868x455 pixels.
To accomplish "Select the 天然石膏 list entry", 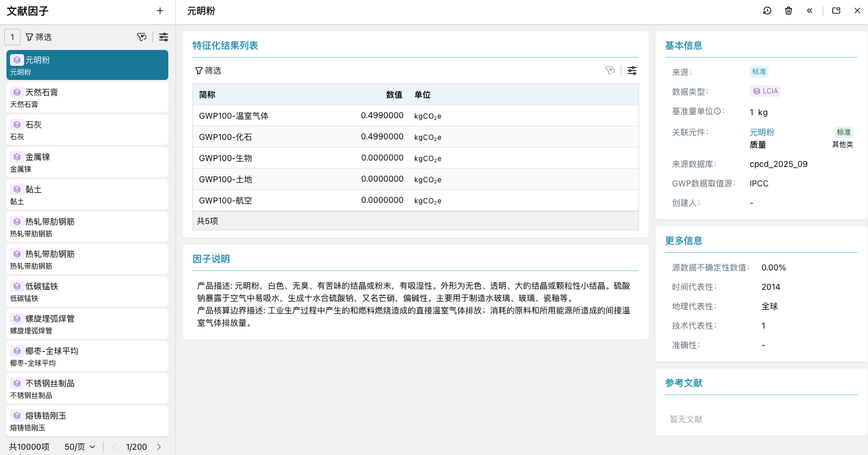I will 87,97.
